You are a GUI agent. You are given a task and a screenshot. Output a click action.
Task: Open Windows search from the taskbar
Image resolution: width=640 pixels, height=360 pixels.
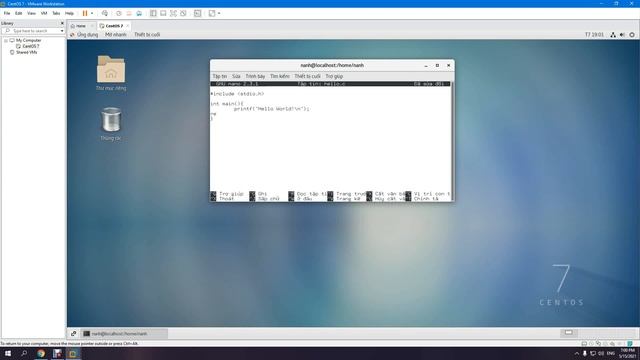point(24,353)
